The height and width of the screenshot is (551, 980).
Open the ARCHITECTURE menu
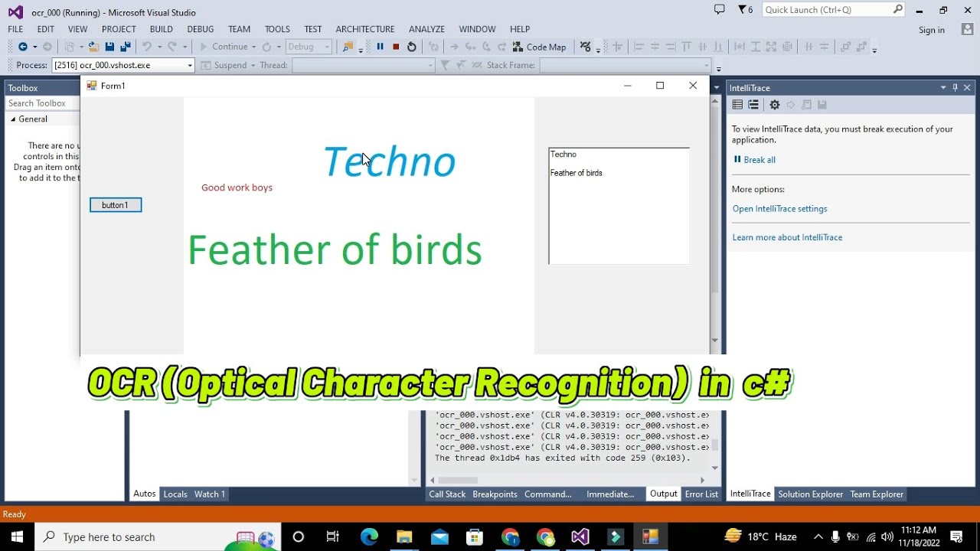365,29
